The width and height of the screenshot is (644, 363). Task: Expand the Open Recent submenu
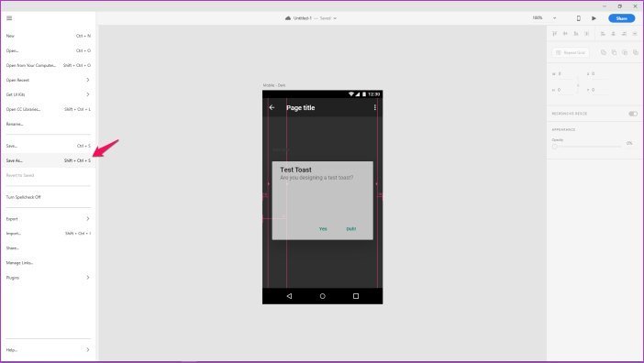(48, 80)
